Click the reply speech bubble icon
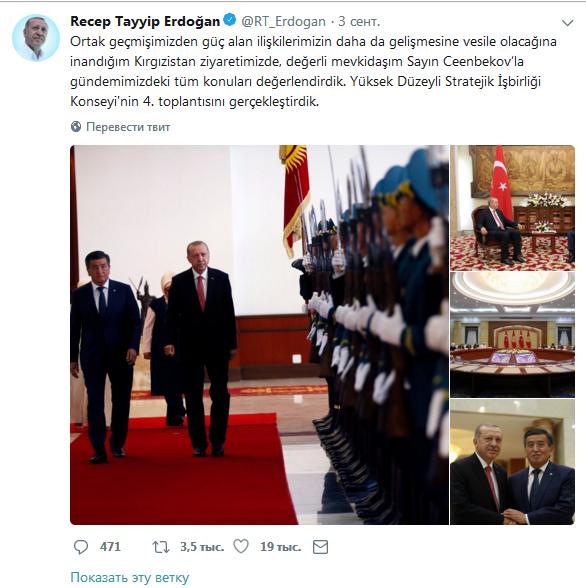The height and width of the screenshot is (588, 586). (x=81, y=547)
